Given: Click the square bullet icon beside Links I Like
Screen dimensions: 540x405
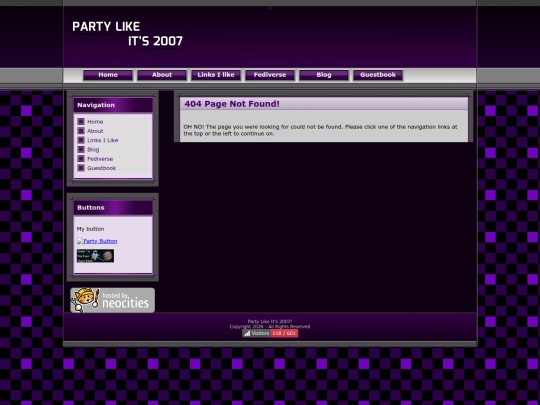Looking at the screenshot, I should (x=81, y=140).
